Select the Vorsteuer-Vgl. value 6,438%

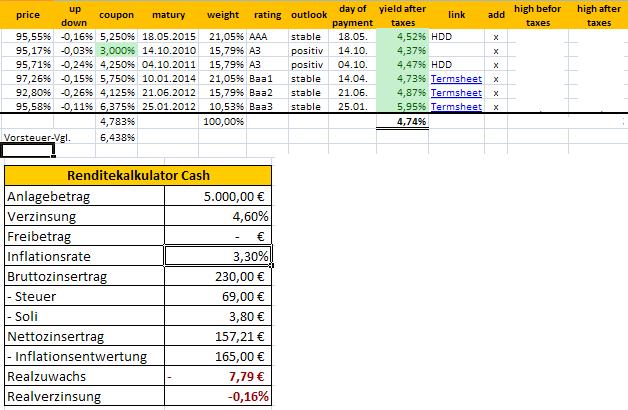click(116, 136)
